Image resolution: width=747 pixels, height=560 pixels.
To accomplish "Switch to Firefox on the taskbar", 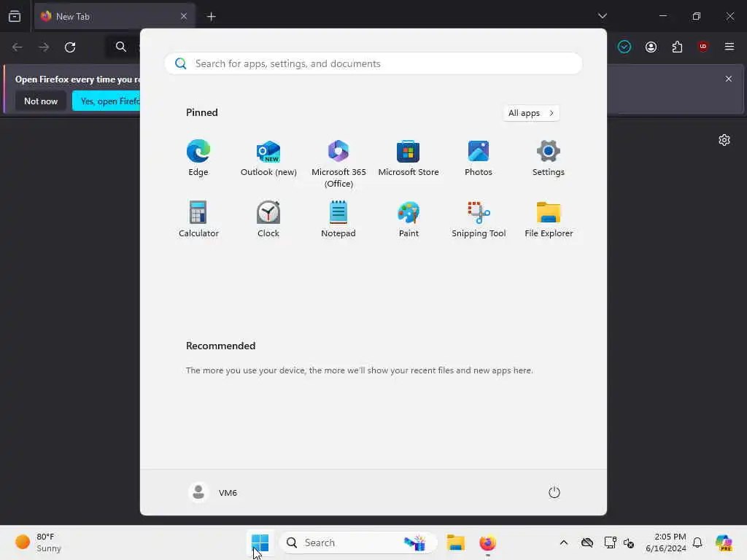I will pyautogui.click(x=487, y=542).
